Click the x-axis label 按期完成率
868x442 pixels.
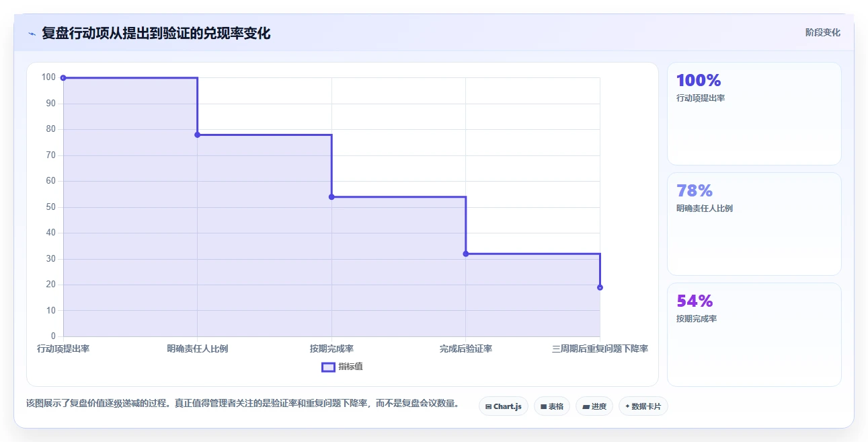point(331,348)
